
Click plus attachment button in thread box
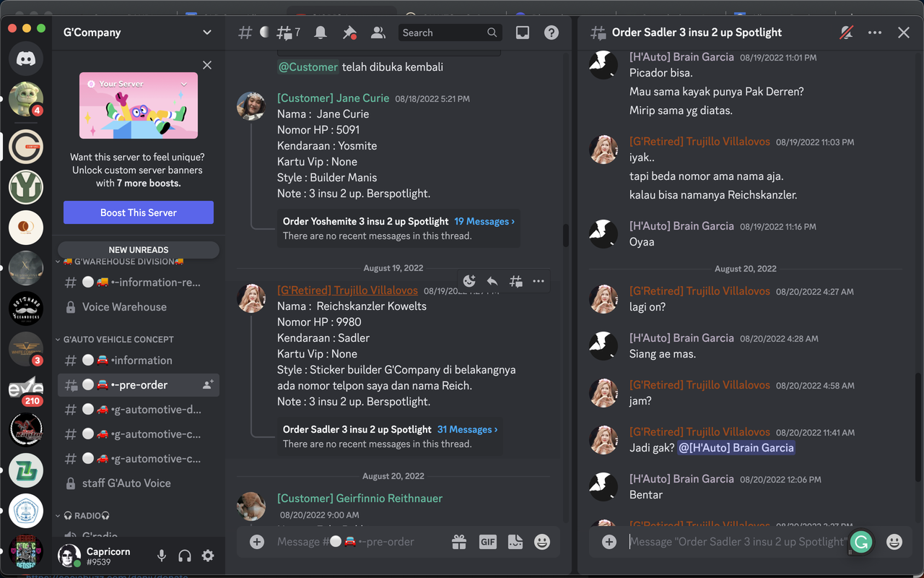click(609, 541)
